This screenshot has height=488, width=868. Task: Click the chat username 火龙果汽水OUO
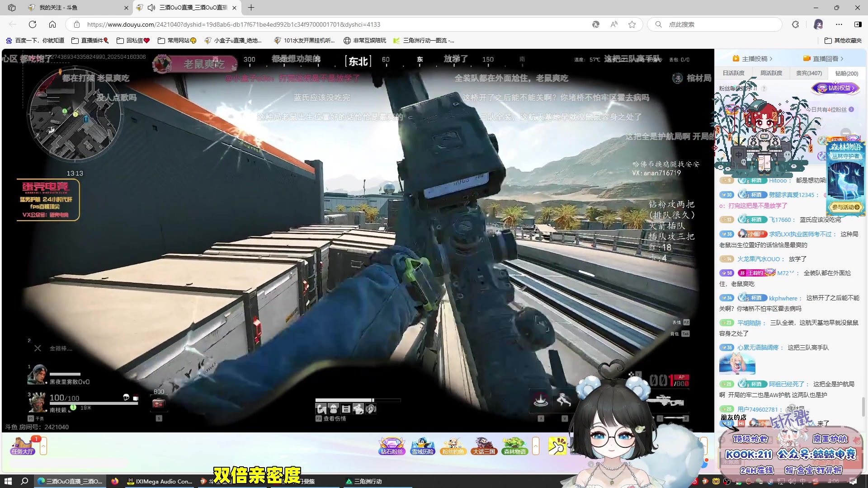click(x=759, y=259)
